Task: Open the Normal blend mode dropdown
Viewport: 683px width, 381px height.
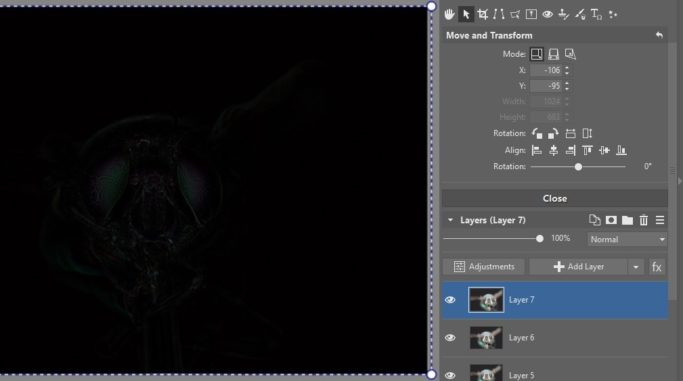Action: (x=627, y=239)
